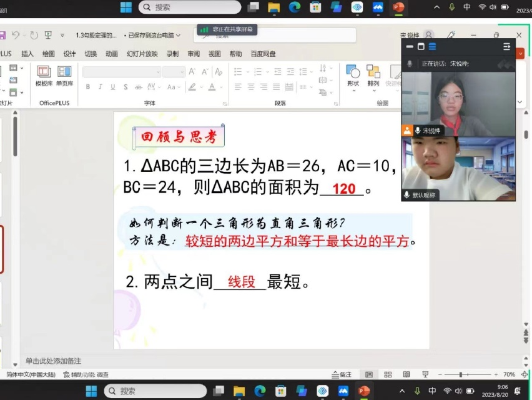Open the 排列 arrange tool
The width and height of the screenshot is (532, 400).
[x=373, y=76]
